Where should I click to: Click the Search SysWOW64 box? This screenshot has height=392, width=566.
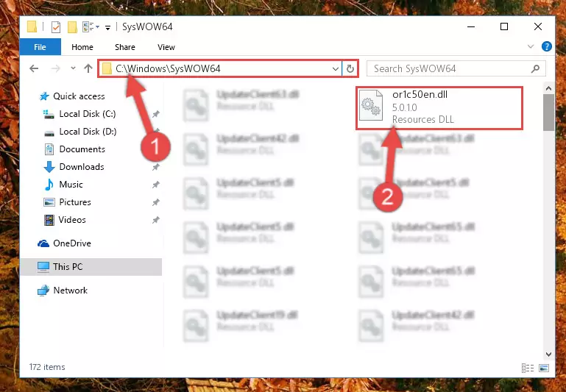[x=456, y=68]
